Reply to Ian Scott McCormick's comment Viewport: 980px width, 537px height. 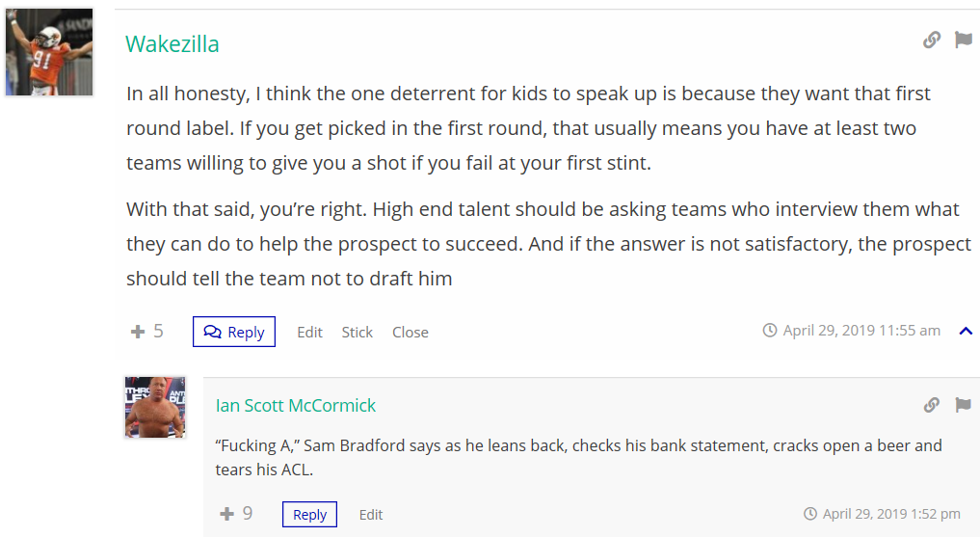309,515
